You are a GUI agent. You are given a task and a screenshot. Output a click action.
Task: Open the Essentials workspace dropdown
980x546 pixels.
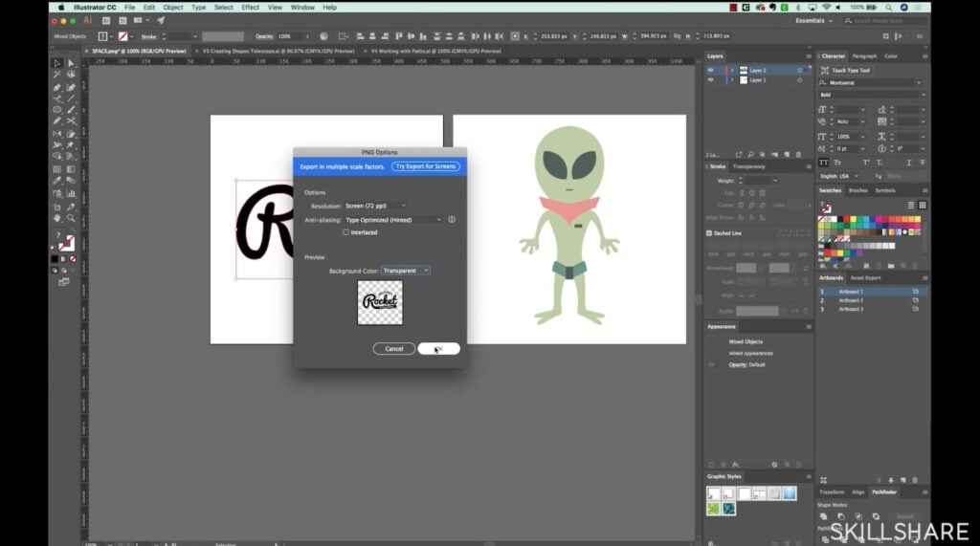click(x=813, y=21)
